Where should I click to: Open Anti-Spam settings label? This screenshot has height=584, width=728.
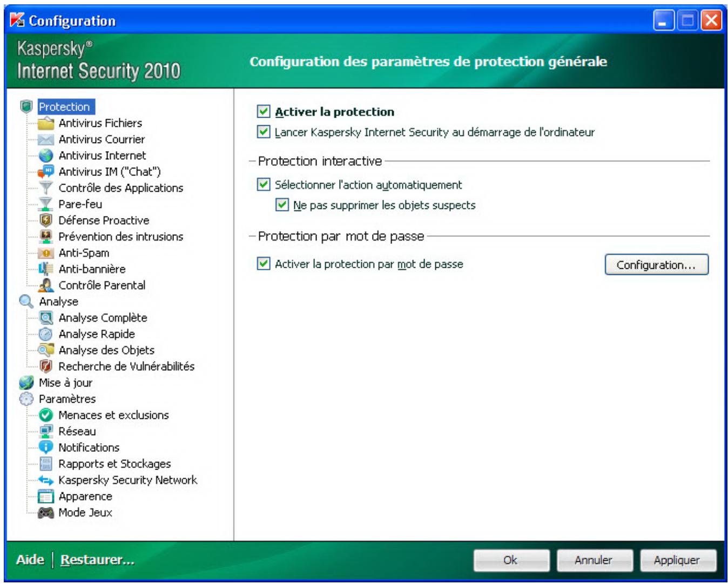(84, 253)
